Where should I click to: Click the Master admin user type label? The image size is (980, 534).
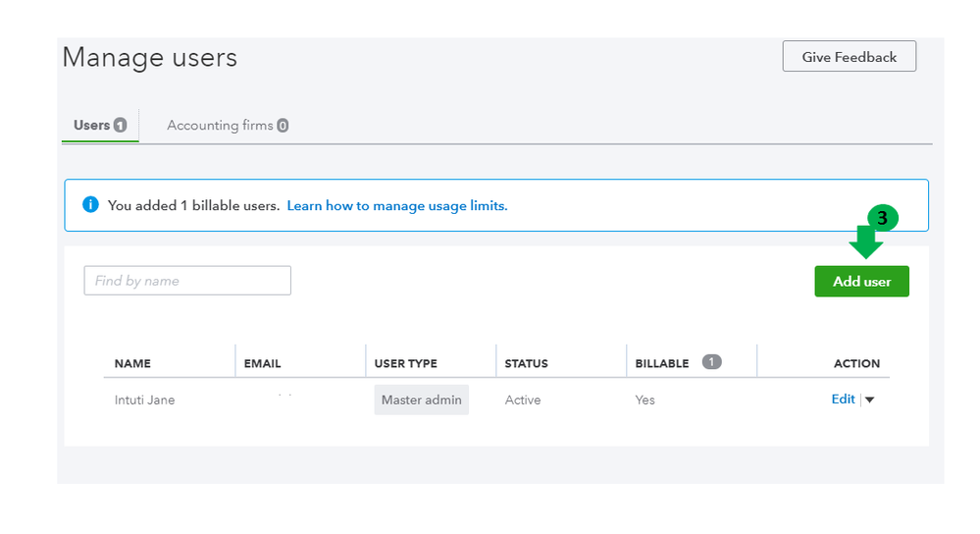421,400
